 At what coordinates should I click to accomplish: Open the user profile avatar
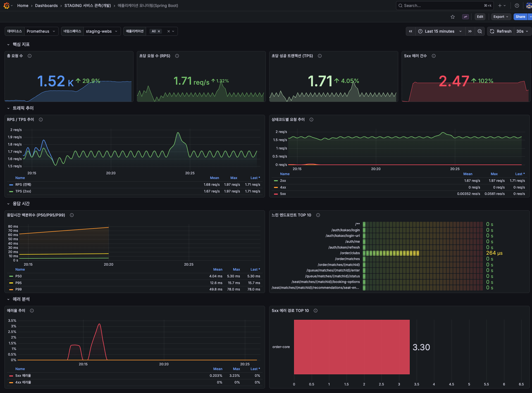528,5
